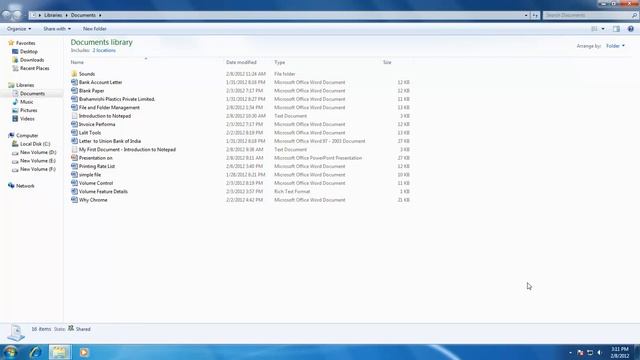This screenshot has width=640, height=360.
Task: Click the change view icon
Action: click(594, 29)
